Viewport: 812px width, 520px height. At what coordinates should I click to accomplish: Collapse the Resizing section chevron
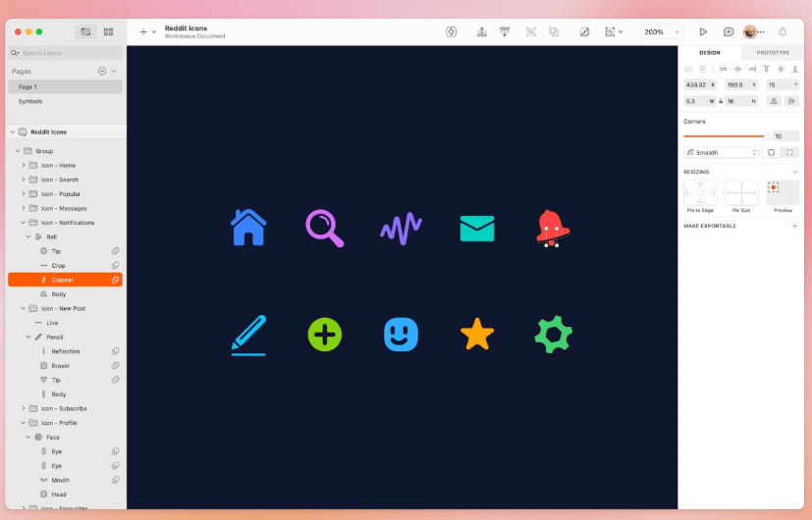pyautogui.click(x=795, y=172)
